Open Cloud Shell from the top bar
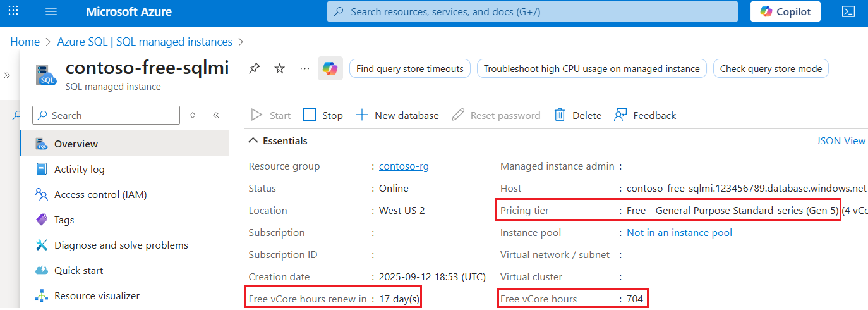Screen dimensions: 868x310 848,12
